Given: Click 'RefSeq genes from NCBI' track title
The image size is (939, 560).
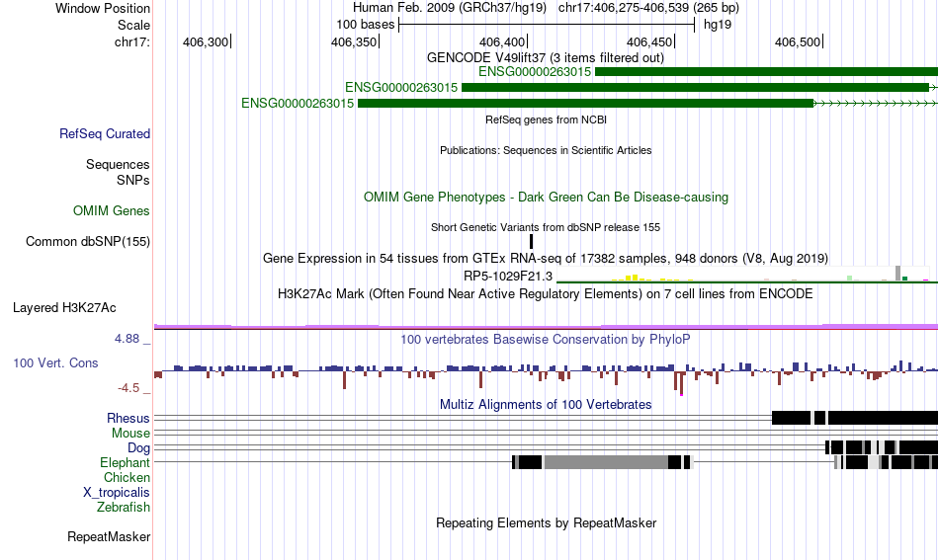Looking at the screenshot, I should [x=547, y=120].
